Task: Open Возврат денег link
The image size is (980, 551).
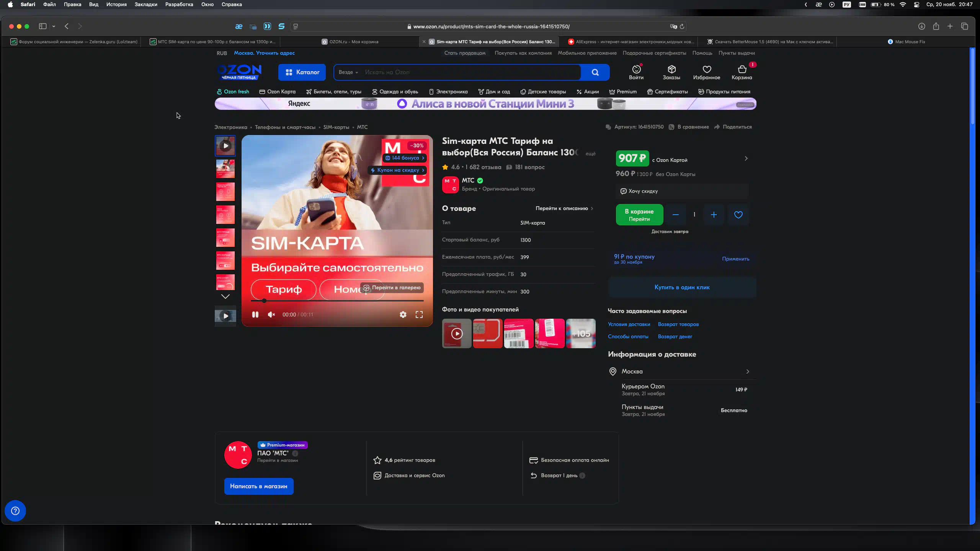Action: pyautogui.click(x=675, y=337)
